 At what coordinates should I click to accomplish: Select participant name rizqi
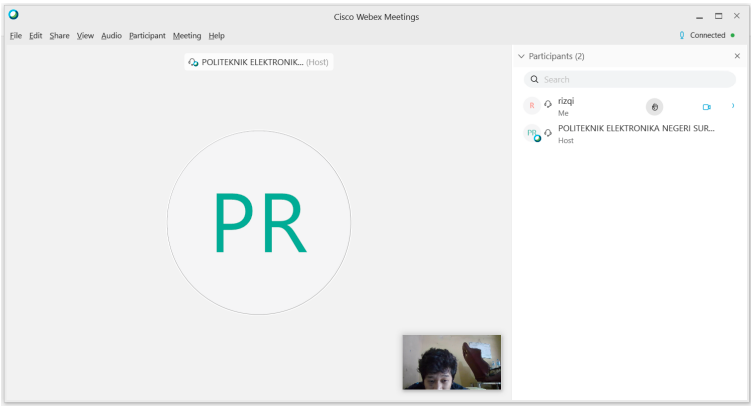566,101
